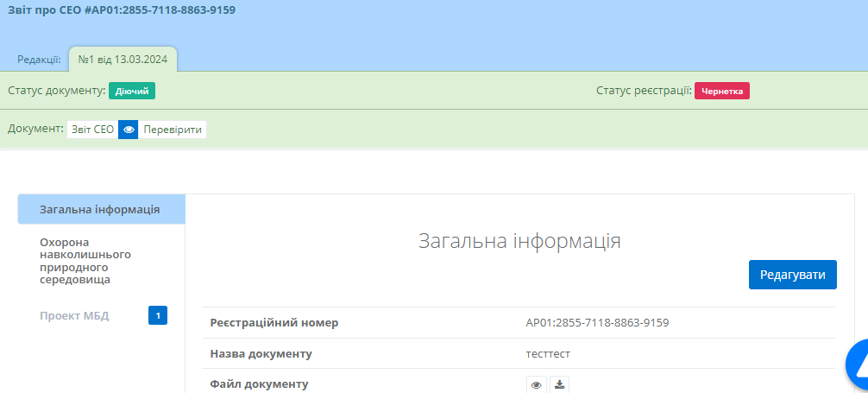Click the Загальна інформація panel heading

coord(519,241)
